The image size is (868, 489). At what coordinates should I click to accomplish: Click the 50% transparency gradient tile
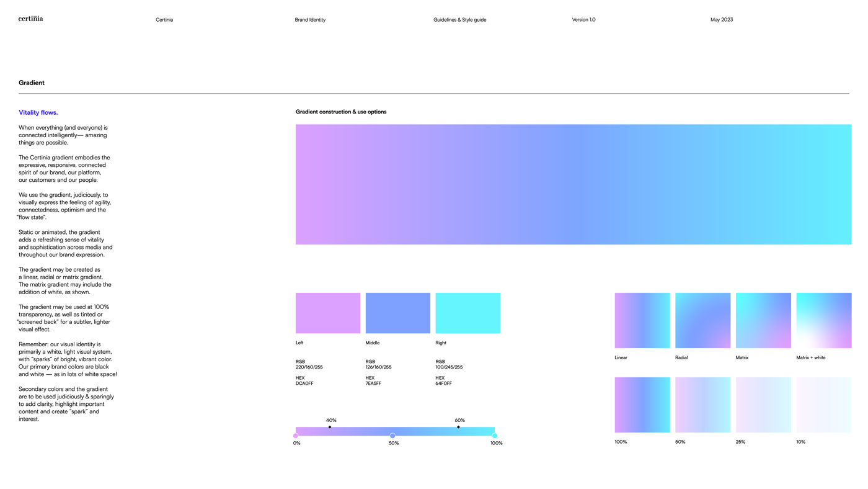[703, 405]
